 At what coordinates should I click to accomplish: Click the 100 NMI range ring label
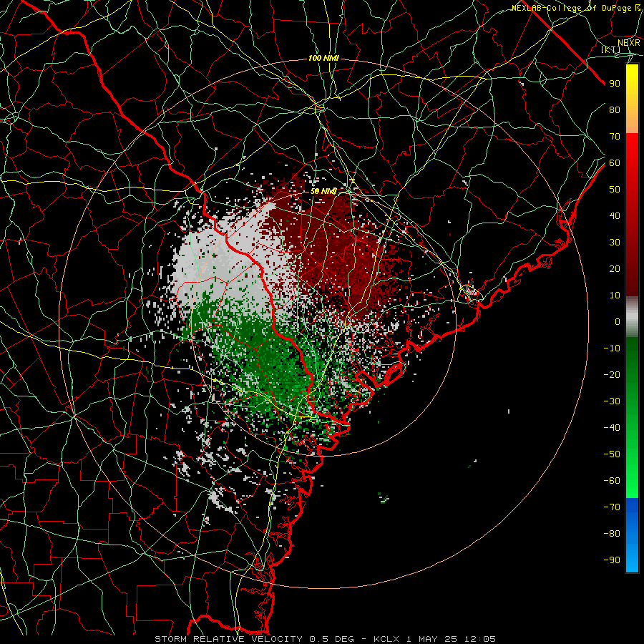point(323,59)
